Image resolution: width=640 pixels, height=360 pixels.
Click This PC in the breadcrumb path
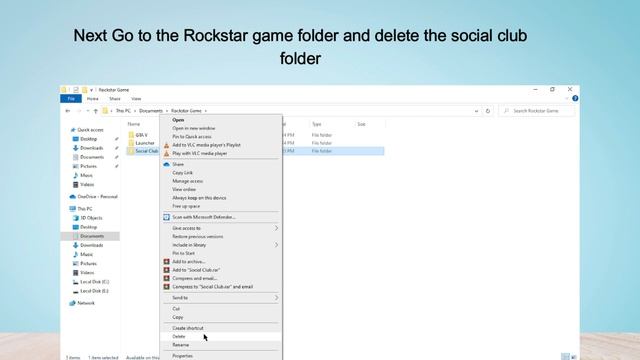pos(123,111)
